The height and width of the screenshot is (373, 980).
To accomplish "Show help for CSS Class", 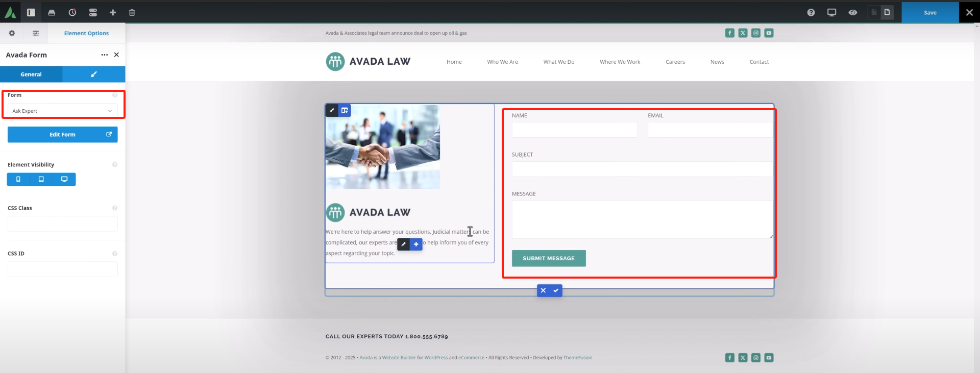I will (115, 208).
